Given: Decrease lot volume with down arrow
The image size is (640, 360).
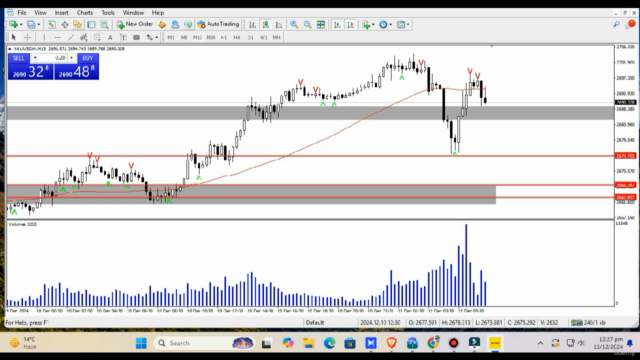Looking at the screenshot, I should tap(35, 58).
